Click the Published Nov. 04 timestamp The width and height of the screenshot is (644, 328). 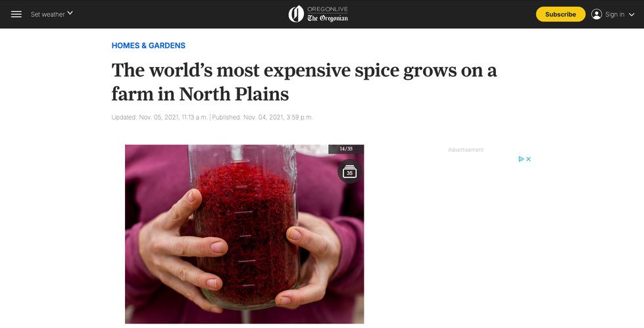(x=262, y=118)
